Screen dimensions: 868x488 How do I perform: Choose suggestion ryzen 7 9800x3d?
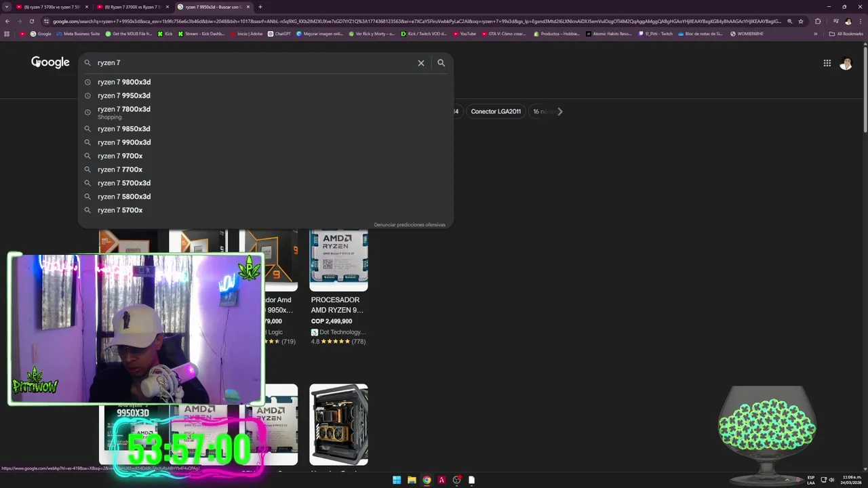[x=266, y=82]
